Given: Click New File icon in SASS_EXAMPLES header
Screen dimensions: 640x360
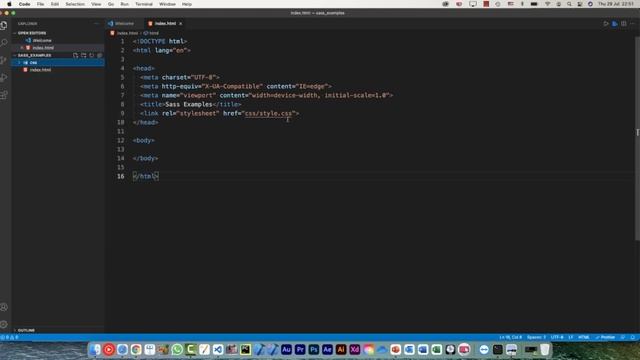Looking at the screenshot, I should tap(76, 55).
